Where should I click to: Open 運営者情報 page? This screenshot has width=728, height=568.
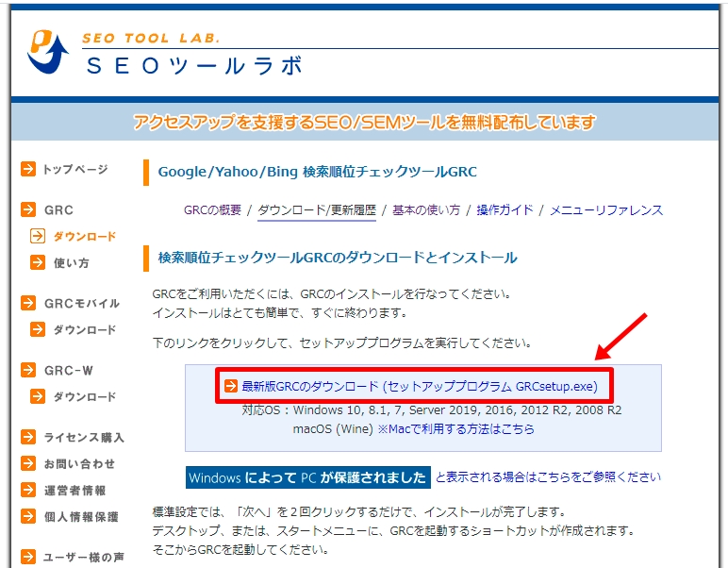75,490
